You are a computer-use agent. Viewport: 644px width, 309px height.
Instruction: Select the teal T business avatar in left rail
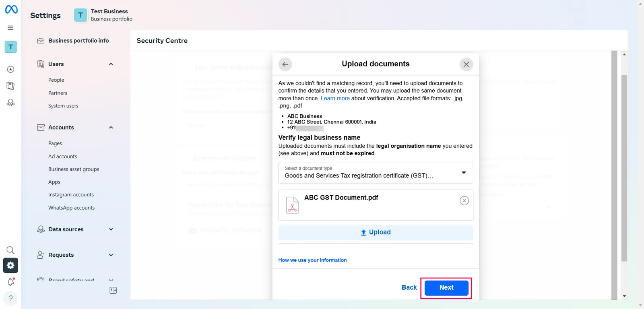(11, 47)
